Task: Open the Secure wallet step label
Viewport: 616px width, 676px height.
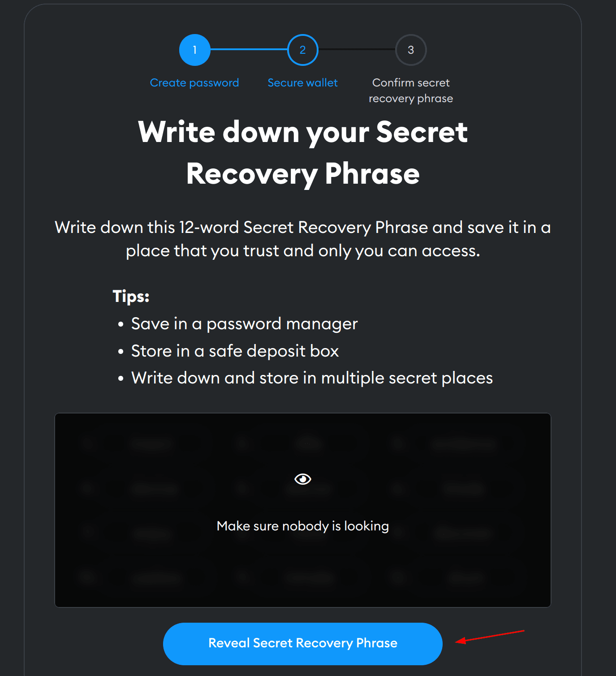Action: pyautogui.click(x=303, y=83)
